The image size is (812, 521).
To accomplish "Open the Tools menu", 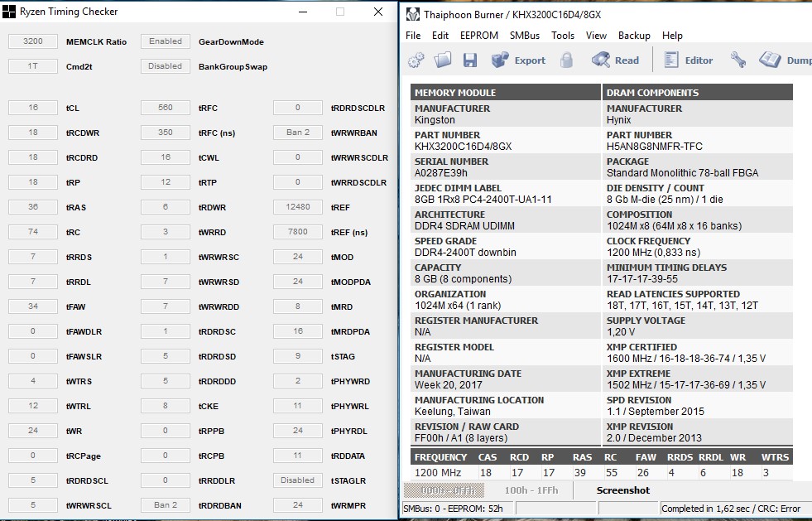I will [x=562, y=36].
